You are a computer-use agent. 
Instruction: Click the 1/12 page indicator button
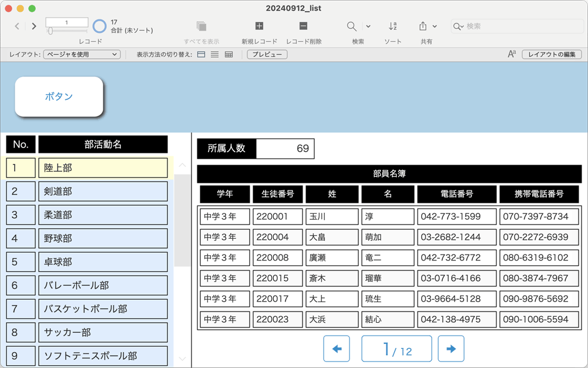click(397, 349)
